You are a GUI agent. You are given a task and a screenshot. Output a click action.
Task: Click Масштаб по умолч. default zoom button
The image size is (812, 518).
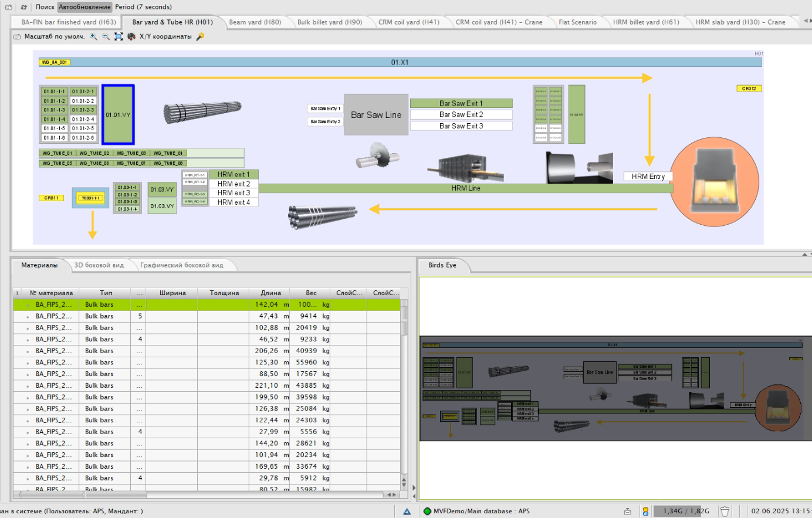54,36
